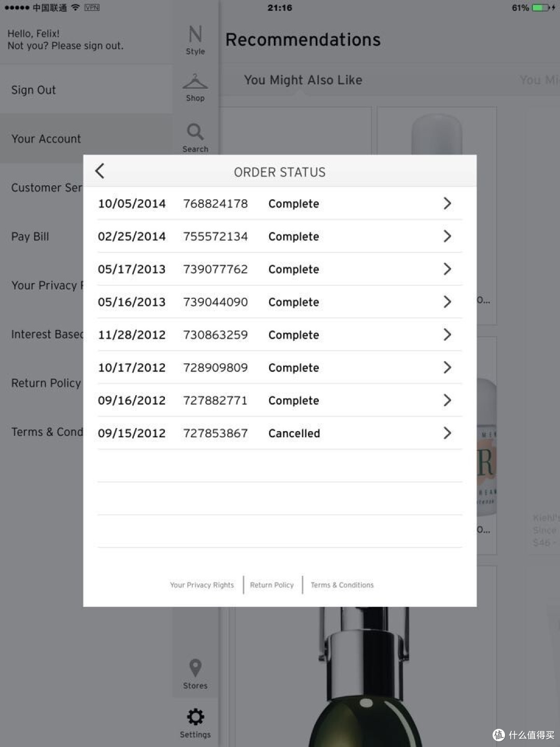Tap the Search magnifier icon

(x=195, y=132)
